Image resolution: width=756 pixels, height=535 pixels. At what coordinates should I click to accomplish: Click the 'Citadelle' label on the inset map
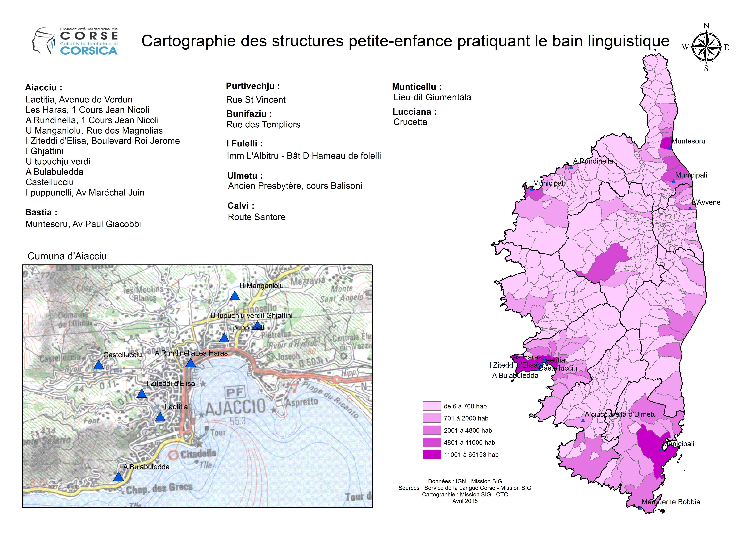pos(198,454)
